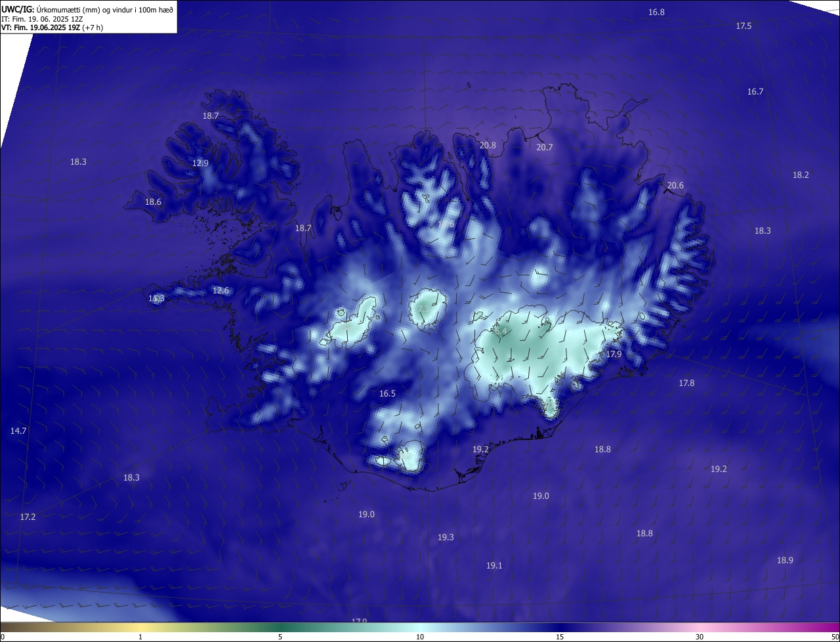Click the 19.3 value on the map
The height and width of the screenshot is (642, 840).
coord(446,538)
